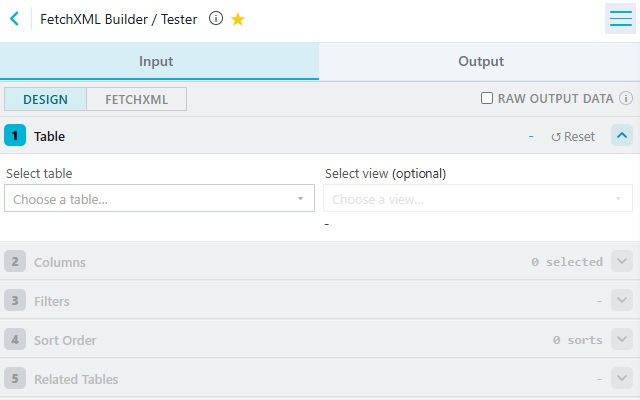The width and height of the screenshot is (640, 400).
Task: Select the FETCHXML mode tab
Action: 136,99
